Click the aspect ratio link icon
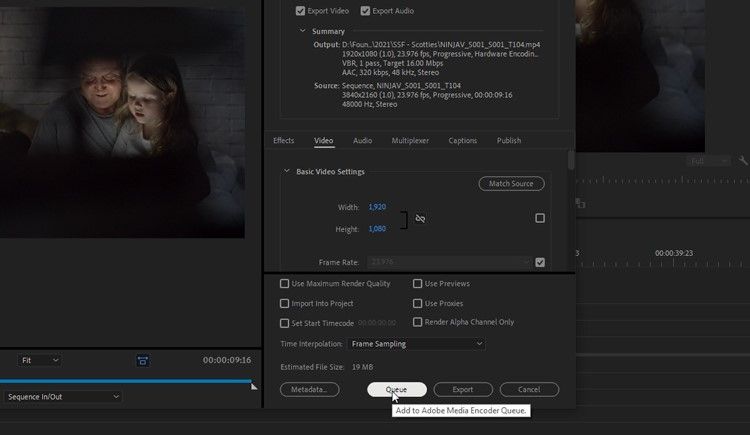Viewport: 750px width, 435px height. tap(420, 218)
